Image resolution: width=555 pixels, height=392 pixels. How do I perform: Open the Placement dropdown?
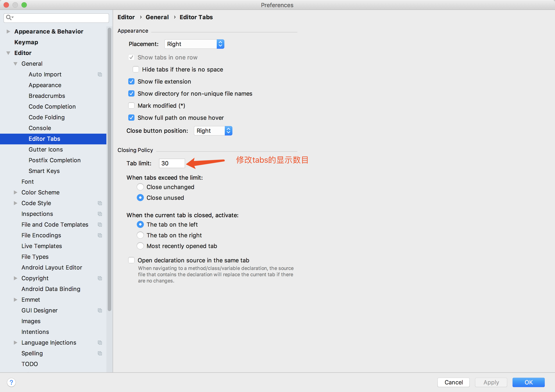(194, 44)
